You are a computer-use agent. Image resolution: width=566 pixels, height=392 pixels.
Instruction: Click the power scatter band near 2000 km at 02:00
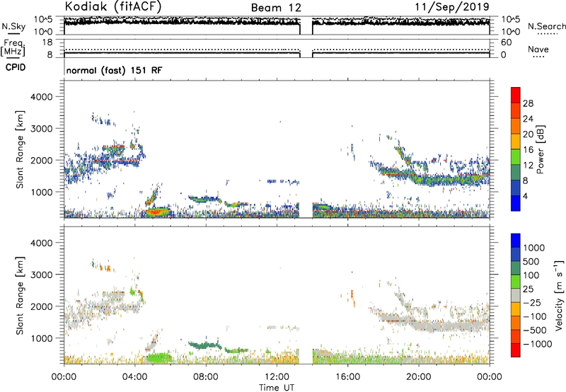click(99, 161)
